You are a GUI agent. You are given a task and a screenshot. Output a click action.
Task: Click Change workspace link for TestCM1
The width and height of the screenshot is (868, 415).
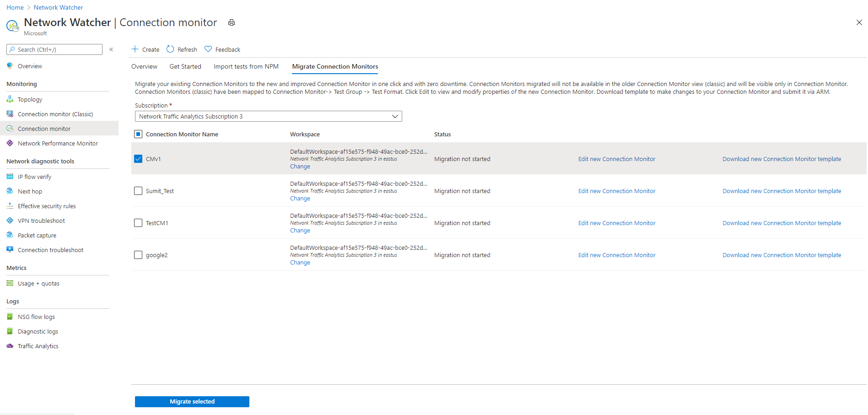coord(300,231)
